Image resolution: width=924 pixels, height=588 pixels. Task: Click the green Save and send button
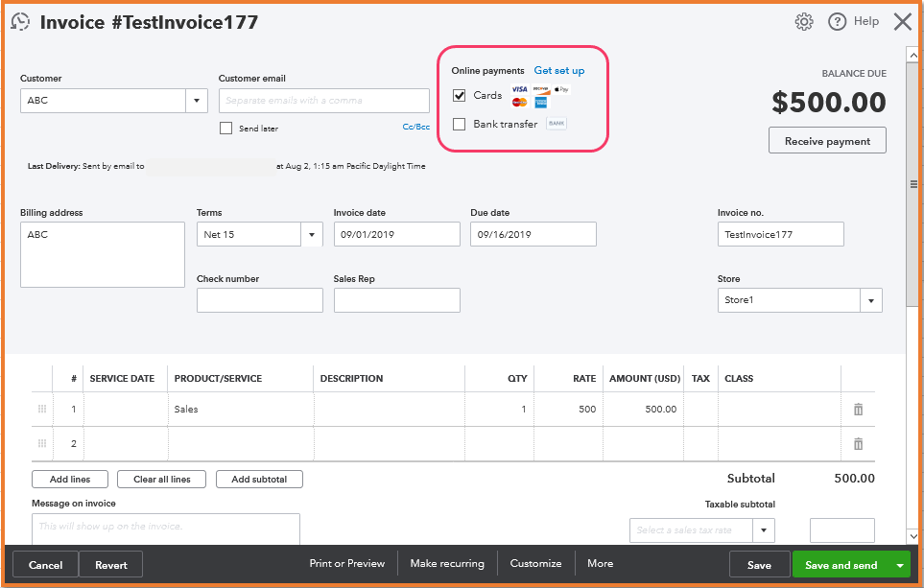click(841, 565)
